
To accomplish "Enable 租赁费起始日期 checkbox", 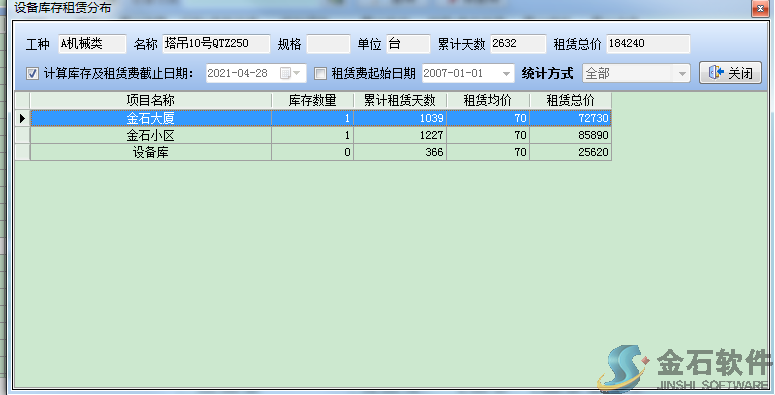I will coord(320,74).
